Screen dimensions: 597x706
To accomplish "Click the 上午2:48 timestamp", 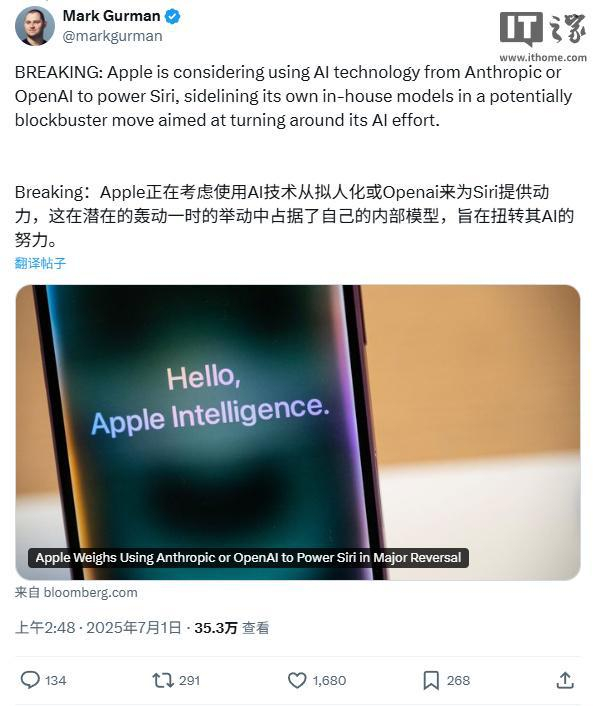I will click(45, 628).
